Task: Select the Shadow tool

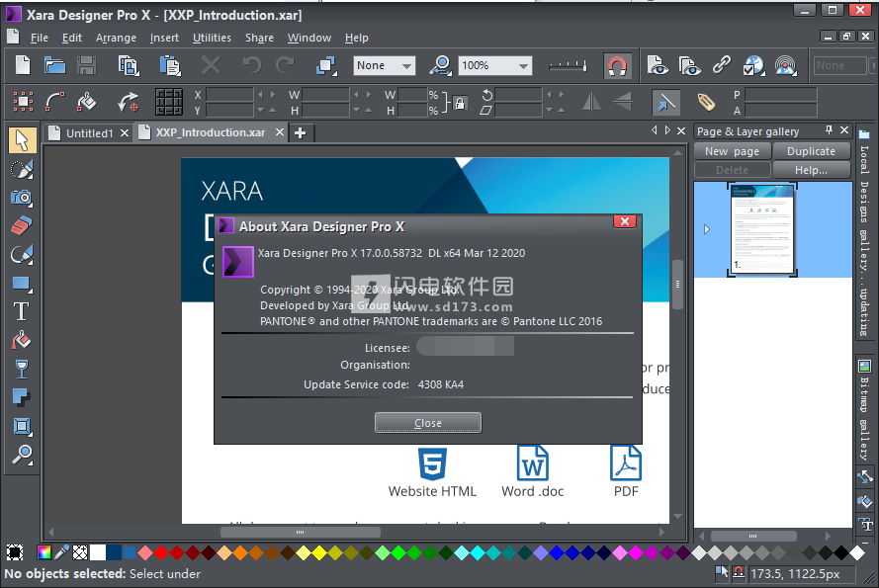Action: (x=22, y=397)
